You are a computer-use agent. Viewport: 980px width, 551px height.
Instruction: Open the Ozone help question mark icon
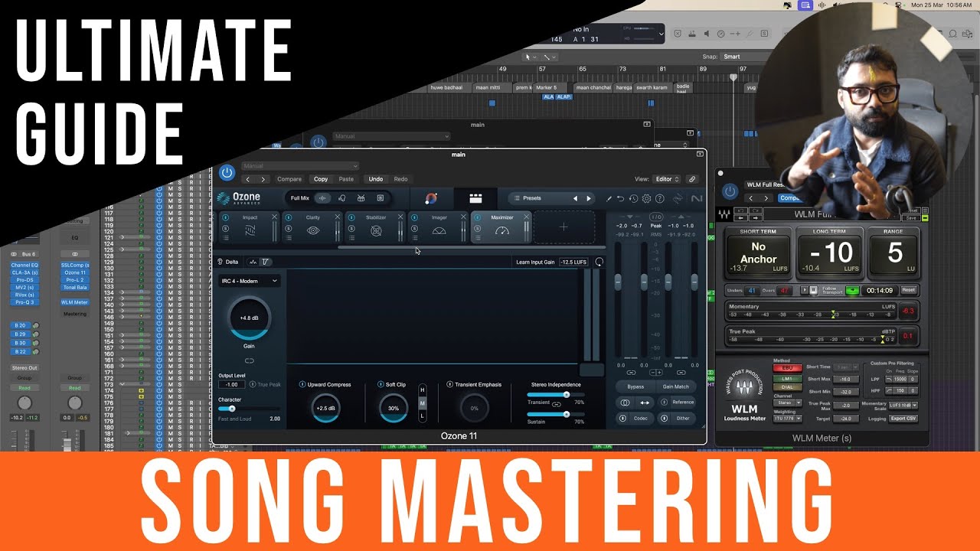[660, 199]
